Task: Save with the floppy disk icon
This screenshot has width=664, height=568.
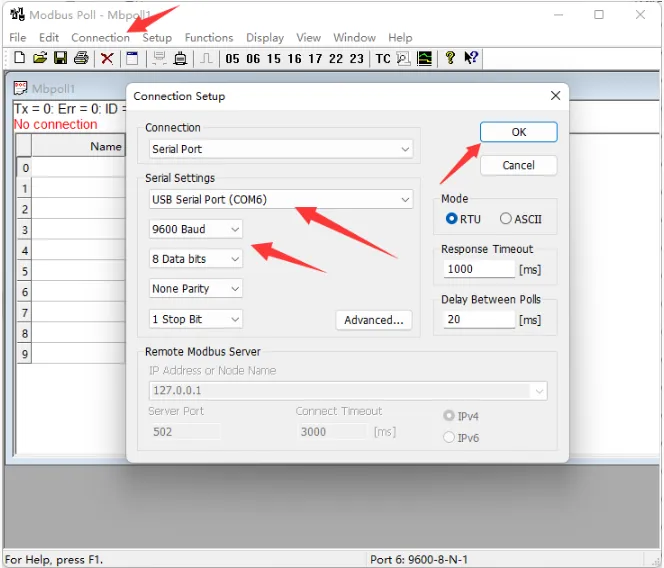Action: click(x=61, y=58)
